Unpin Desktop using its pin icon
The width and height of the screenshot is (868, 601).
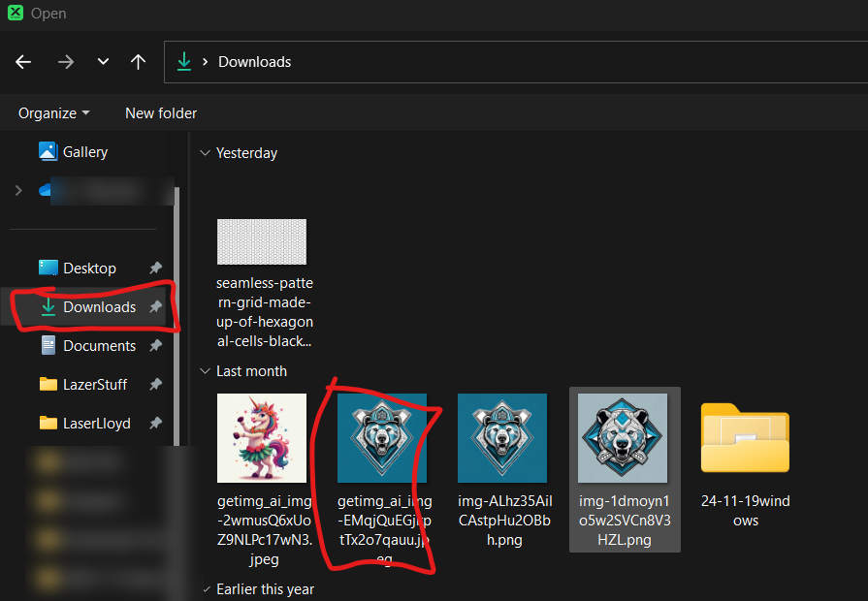point(155,269)
